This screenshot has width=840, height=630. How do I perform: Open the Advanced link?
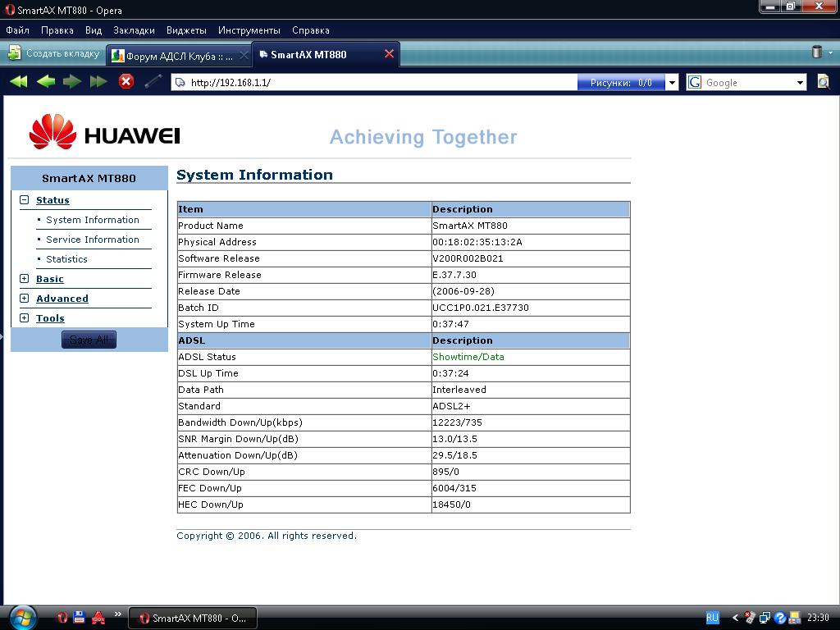[62, 299]
